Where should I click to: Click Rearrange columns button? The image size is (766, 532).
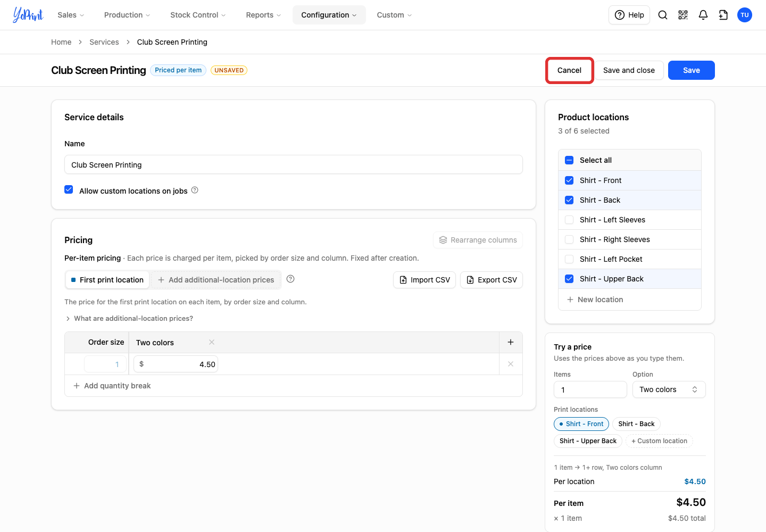478,240
